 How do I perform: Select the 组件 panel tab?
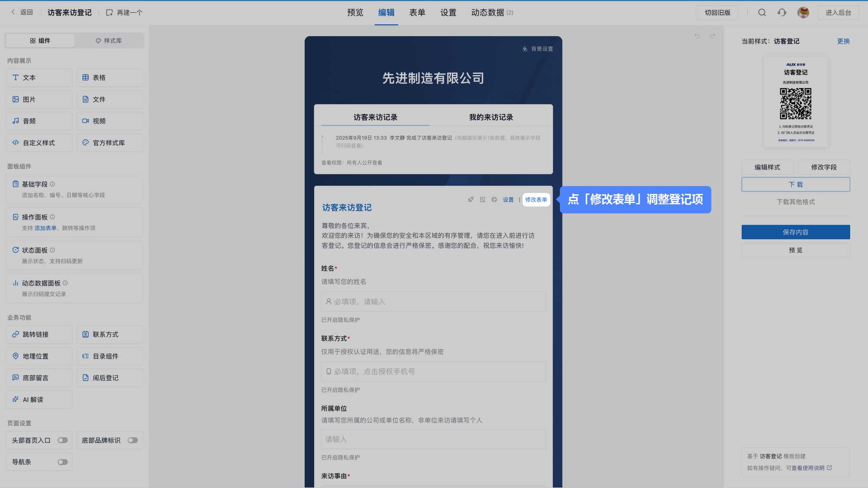coord(40,41)
